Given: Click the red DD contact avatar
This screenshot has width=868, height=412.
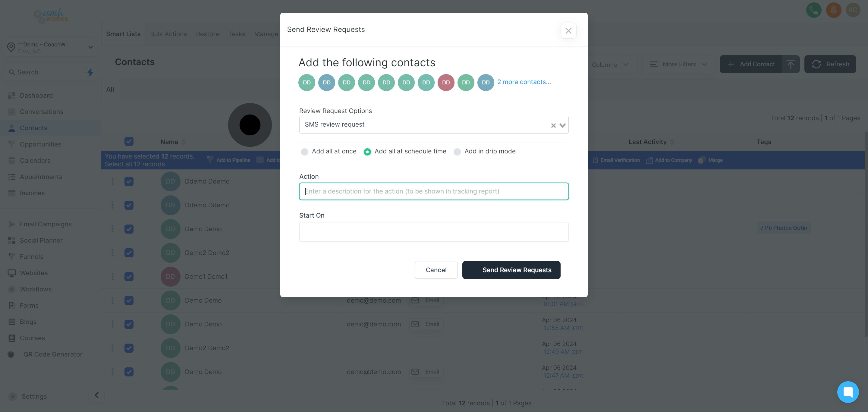Looking at the screenshot, I should click(x=446, y=83).
